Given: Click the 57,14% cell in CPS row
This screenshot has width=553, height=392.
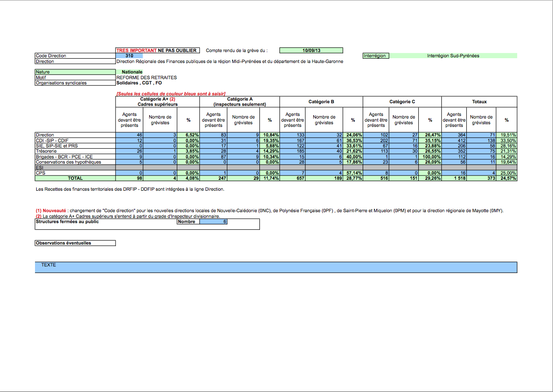Looking at the screenshot, I should (x=353, y=173).
